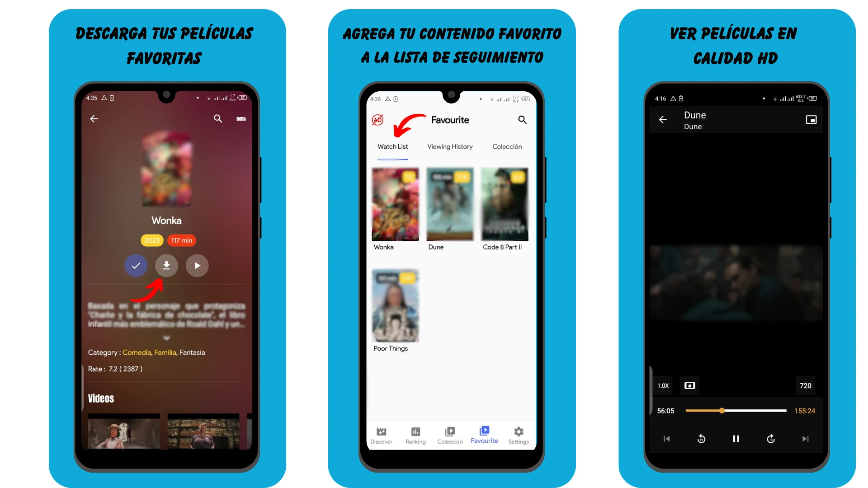
Task: Click the play button for Wonka
Action: tap(197, 266)
